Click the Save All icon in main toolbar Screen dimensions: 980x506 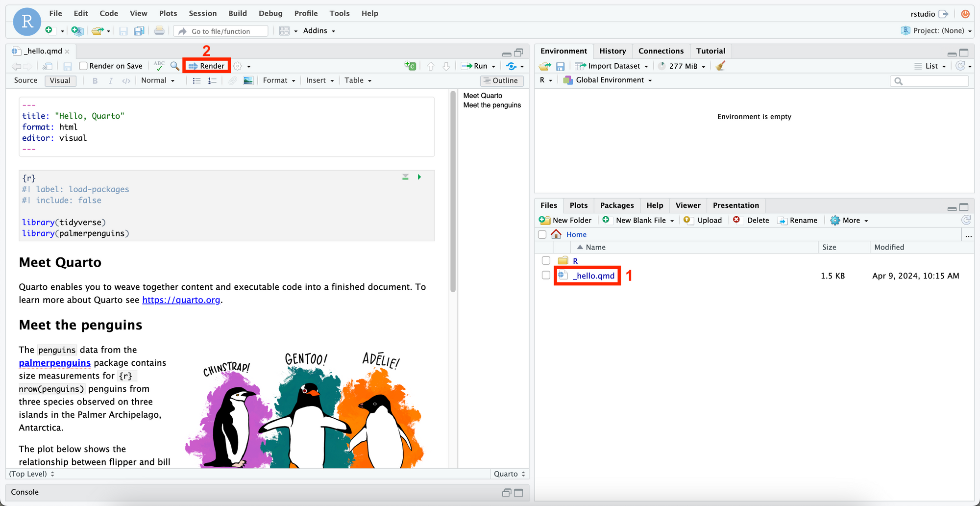tap(139, 31)
